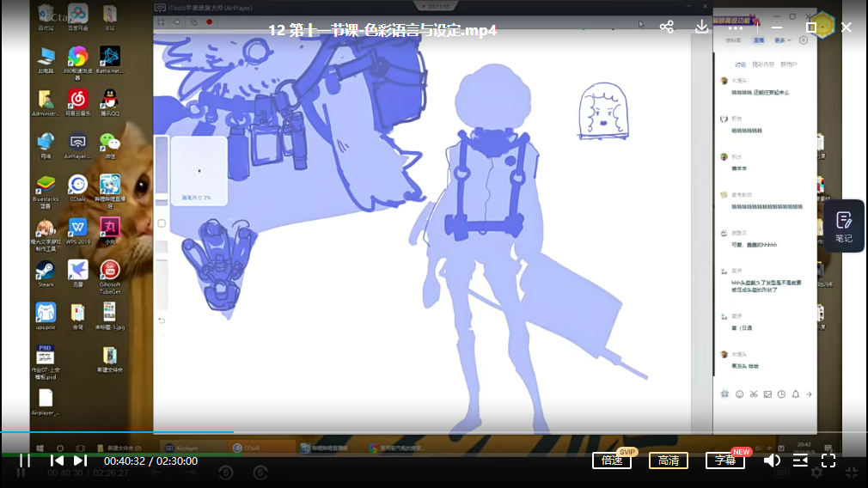This screenshot has width=868, height=488.
Task: Open chat history clock icon
Action: click(x=781, y=394)
